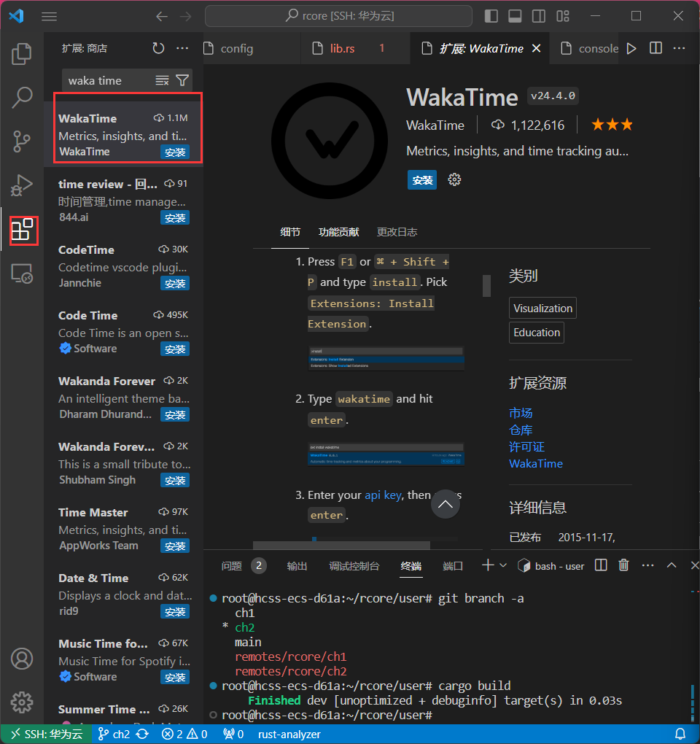Run the console file with the play icon
The image size is (700, 744).
631,48
